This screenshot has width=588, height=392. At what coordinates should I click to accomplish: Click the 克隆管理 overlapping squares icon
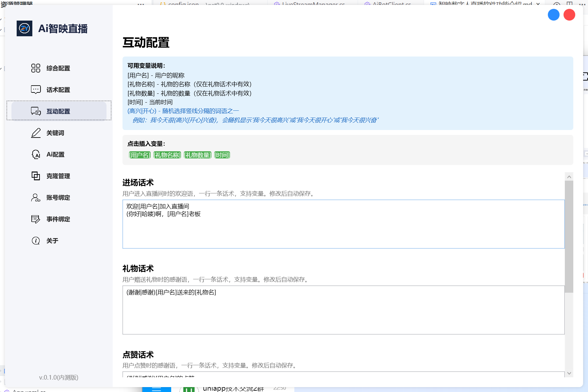[36, 176]
